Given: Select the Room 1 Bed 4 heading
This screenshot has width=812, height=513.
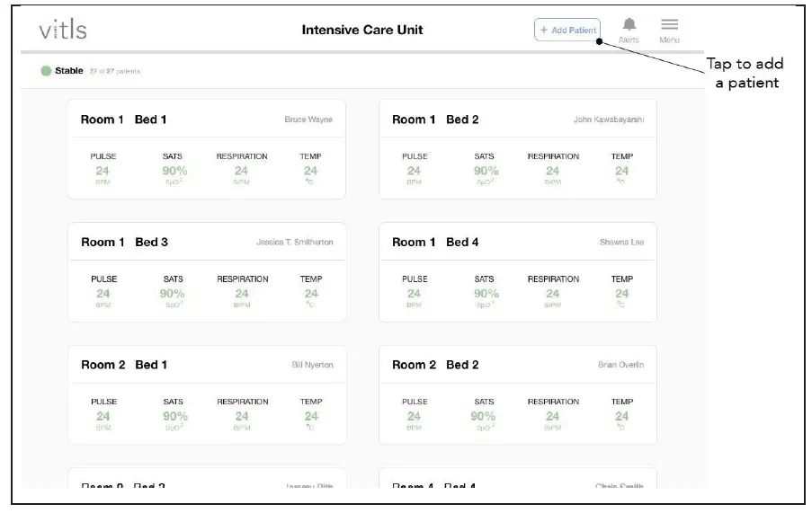Looking at the screenshot, I should (x=435, y=243).
